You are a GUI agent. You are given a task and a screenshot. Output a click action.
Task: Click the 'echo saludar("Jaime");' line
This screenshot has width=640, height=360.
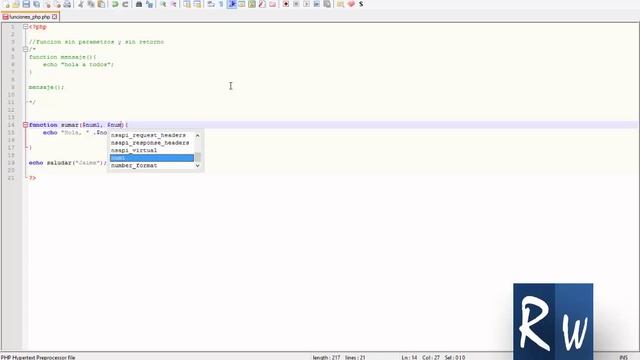[x=68, y=163]
